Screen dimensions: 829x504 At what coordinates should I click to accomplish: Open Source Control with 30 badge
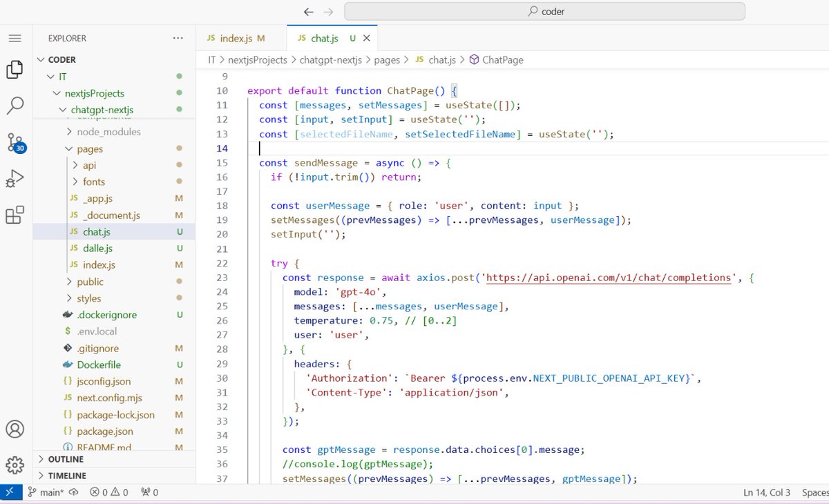click(x=15, y=143)
